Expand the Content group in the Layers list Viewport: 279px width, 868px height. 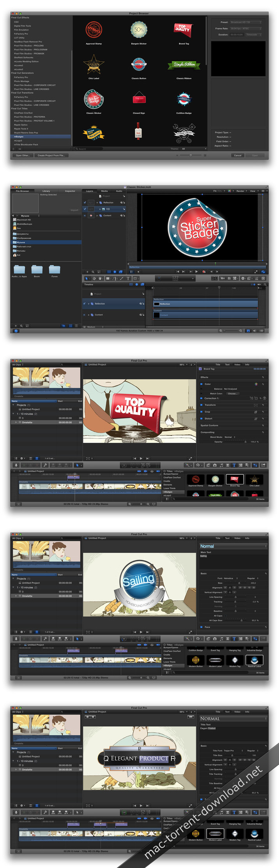[97, 215]
